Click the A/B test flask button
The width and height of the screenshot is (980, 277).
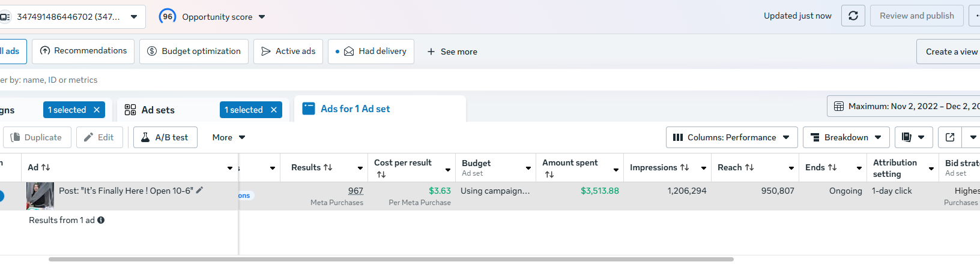[165, 137]
